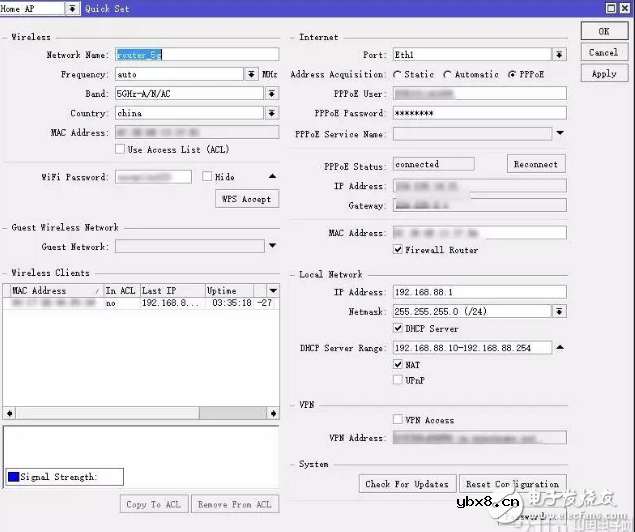Open the Band dropdown arrow

pyautogui.click(x=272, y=94)
